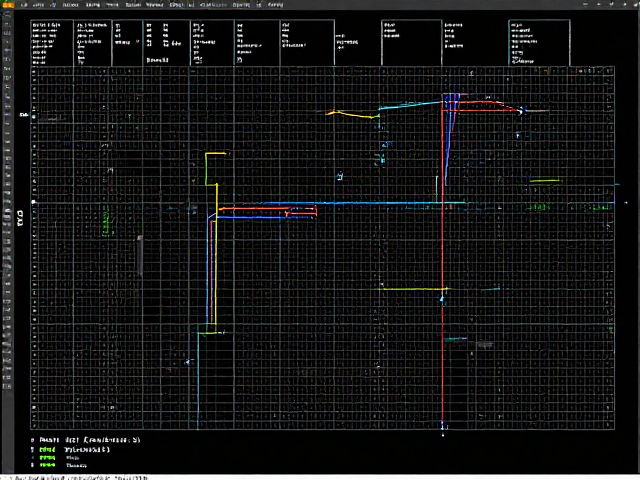This screenshot has height=480, width=640.
Task: Expand the rightmost info box above the grid
Action: point(539,42)
